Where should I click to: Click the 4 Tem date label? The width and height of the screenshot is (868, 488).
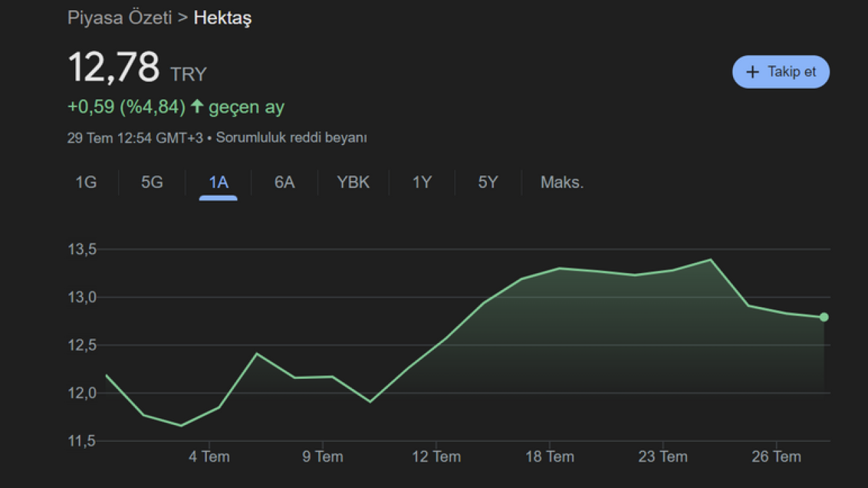(x=209, y=457)
